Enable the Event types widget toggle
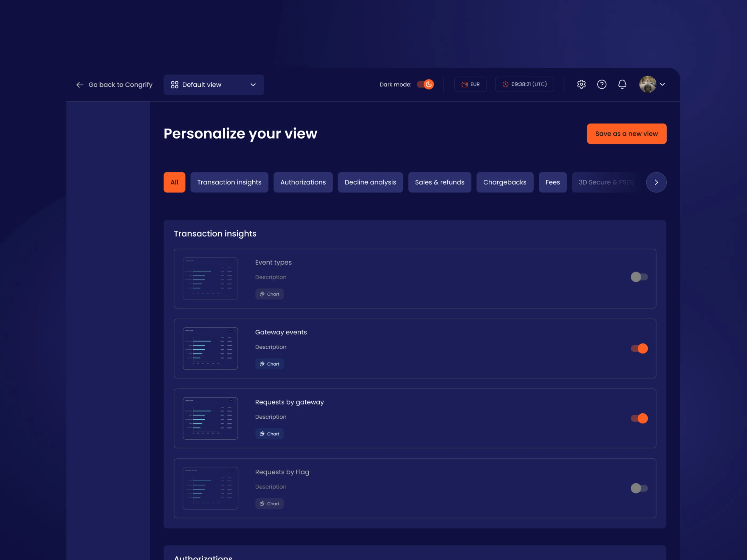The height and width of the screenshot is (560, 747). 639,277
